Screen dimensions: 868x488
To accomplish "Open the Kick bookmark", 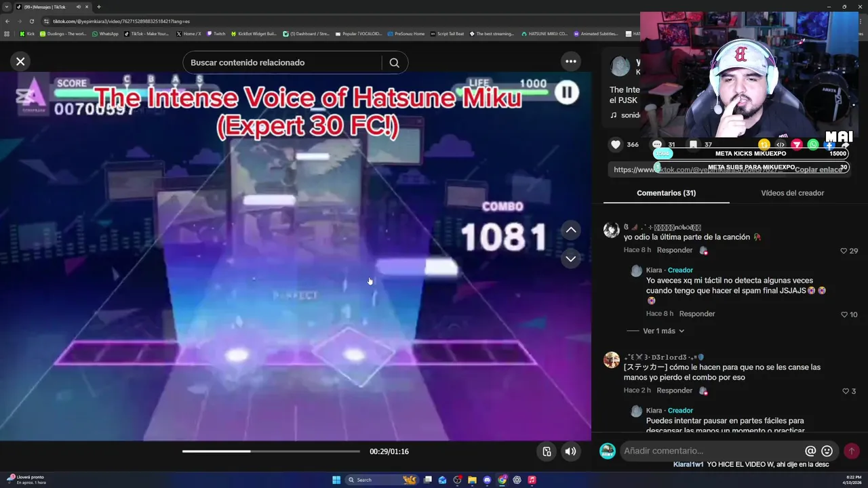I will pyautogui.click(x=27, y=33).
